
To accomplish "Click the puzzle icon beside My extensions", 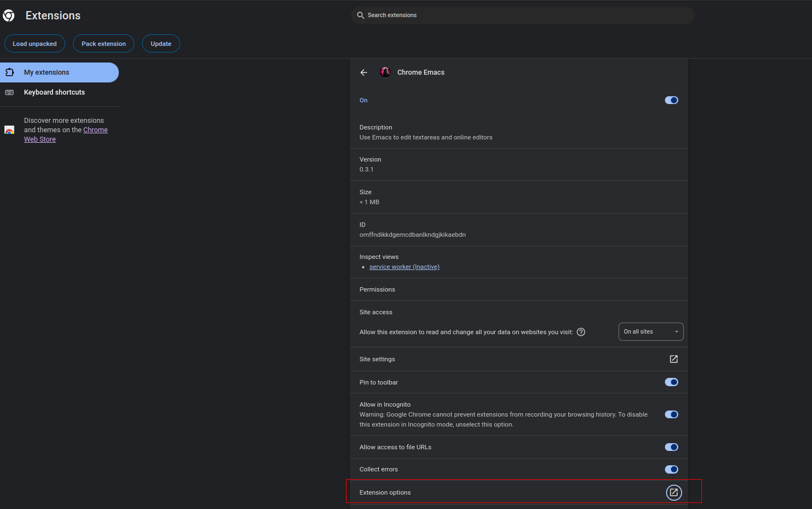I will pyautogui.click(x=9, y=72).
